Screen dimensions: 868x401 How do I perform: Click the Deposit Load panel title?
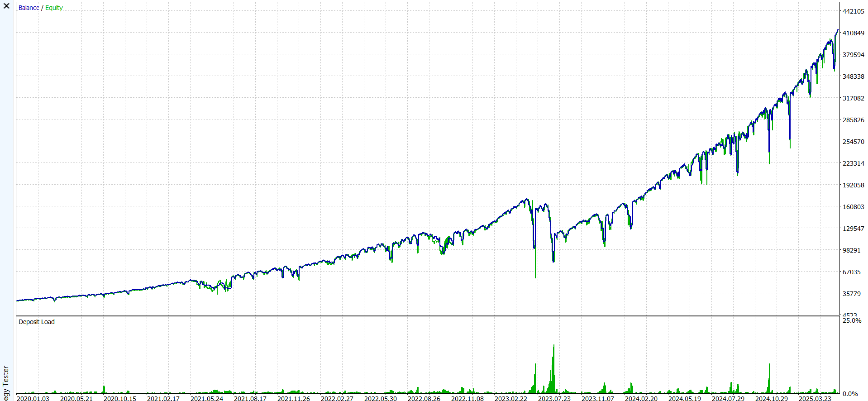coord(36,322)
